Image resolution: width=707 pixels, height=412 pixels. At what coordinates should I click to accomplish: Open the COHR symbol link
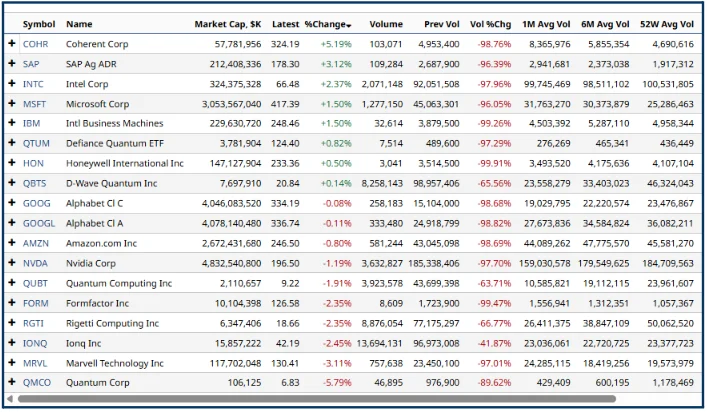coord(36,44)
